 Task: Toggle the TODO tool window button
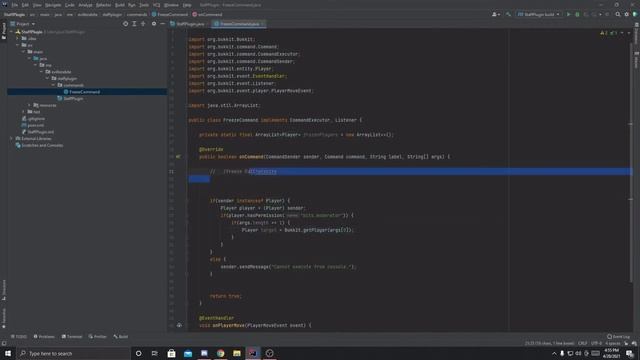[x=19, y=337]
